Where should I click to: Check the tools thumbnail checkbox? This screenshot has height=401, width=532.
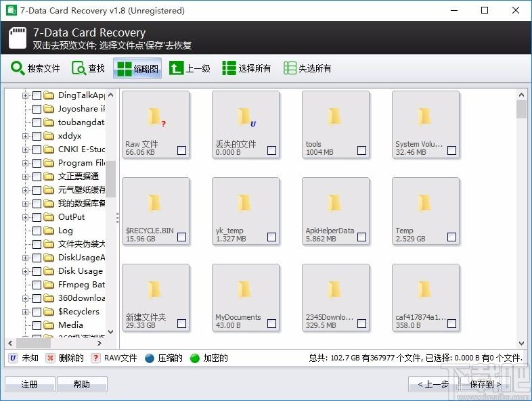tap(361, 150)
